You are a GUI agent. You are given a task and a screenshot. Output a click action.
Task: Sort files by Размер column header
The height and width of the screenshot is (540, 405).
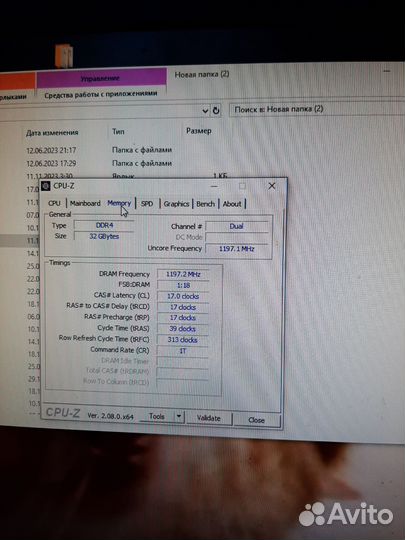pos(199,131)
